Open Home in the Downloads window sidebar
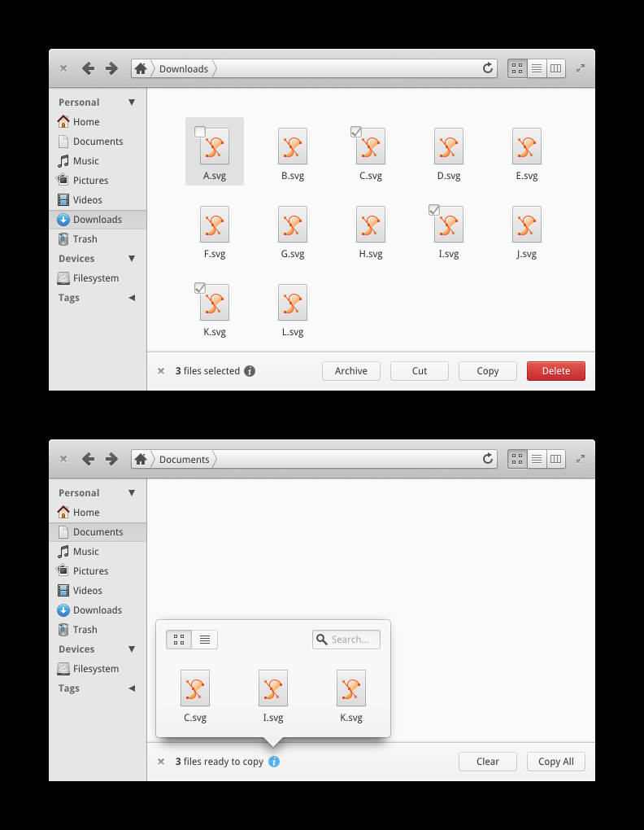 tap(98, 122)
